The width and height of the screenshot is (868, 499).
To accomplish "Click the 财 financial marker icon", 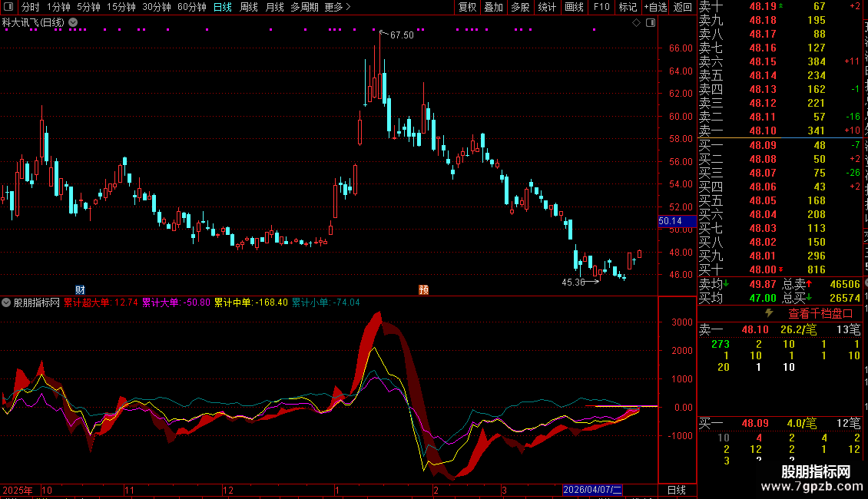I will [79, 289].
